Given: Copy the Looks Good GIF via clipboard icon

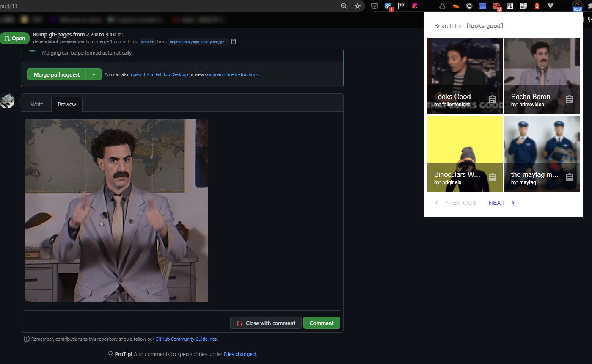Looking at the screenshot, I should coord(493,99).
